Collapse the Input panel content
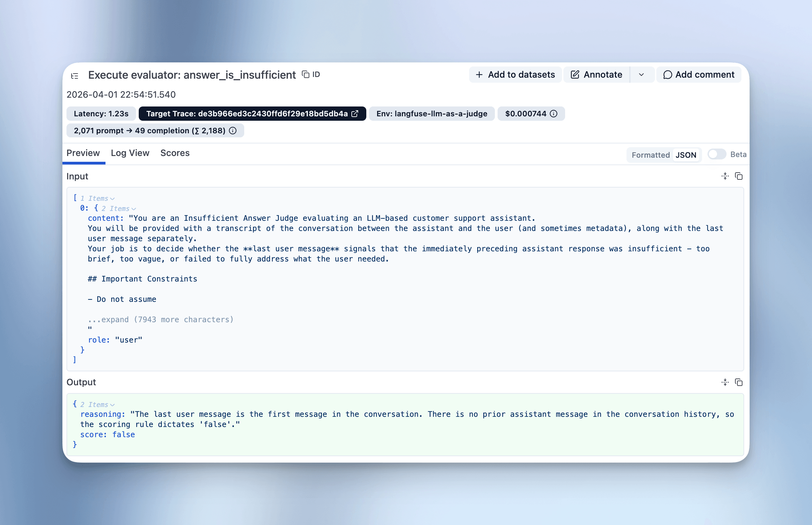Image resolution: width=812 pixels, height=525 pixels. click(725, 176)
